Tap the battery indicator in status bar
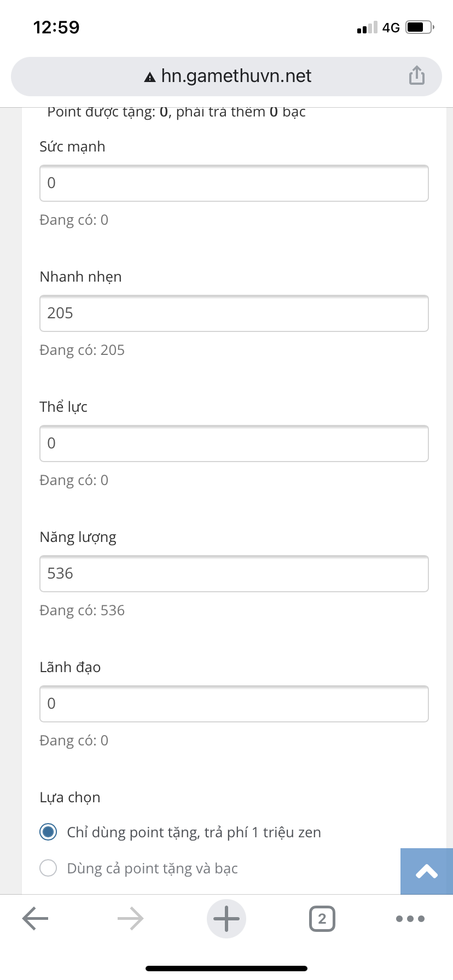The height and width of the screenshot is (980, 453). click(420, 27)
